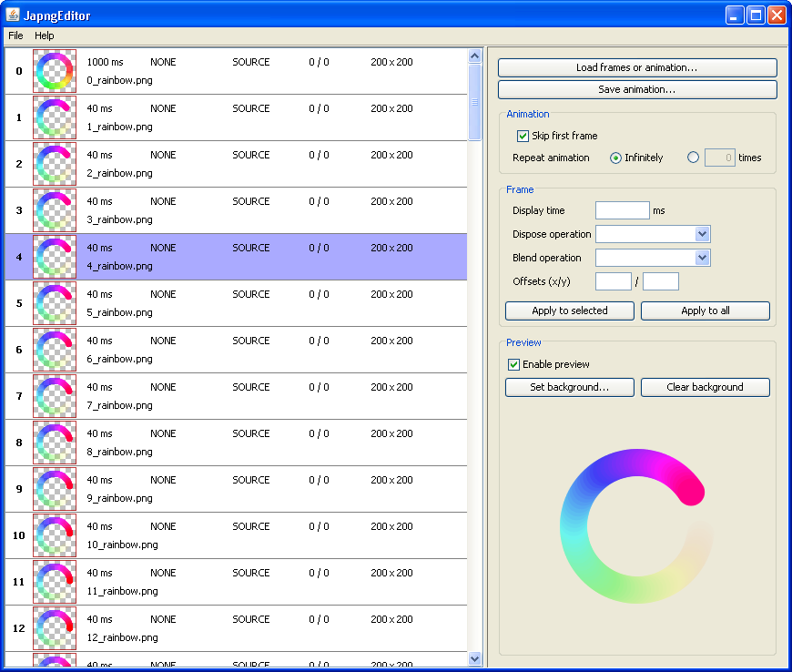Click Apply to selected button

(x=570, y=311)
